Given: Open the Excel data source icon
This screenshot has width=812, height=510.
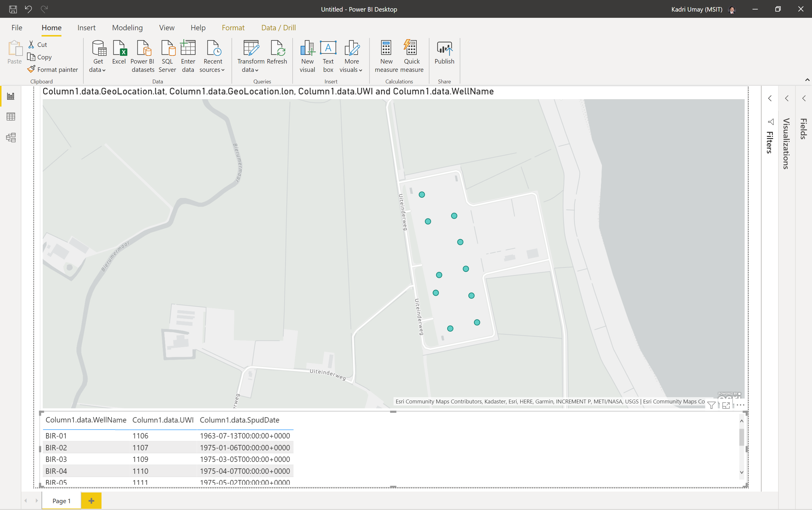Looking at the screenshot, I should click(x=119, y=52).
